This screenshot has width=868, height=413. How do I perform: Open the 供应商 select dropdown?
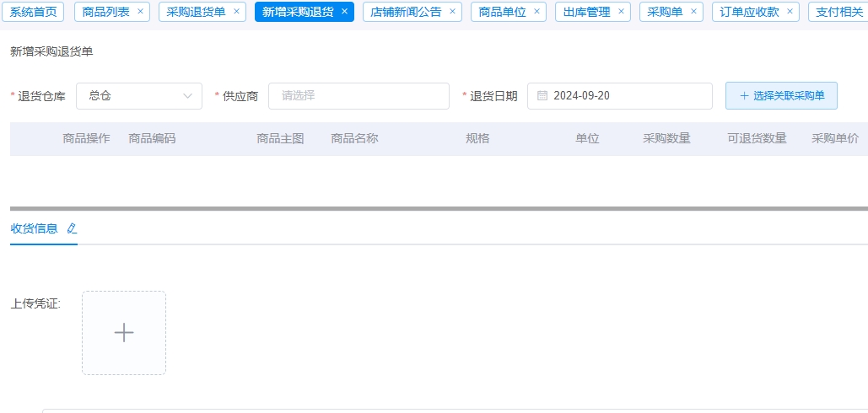click(359, 96)
